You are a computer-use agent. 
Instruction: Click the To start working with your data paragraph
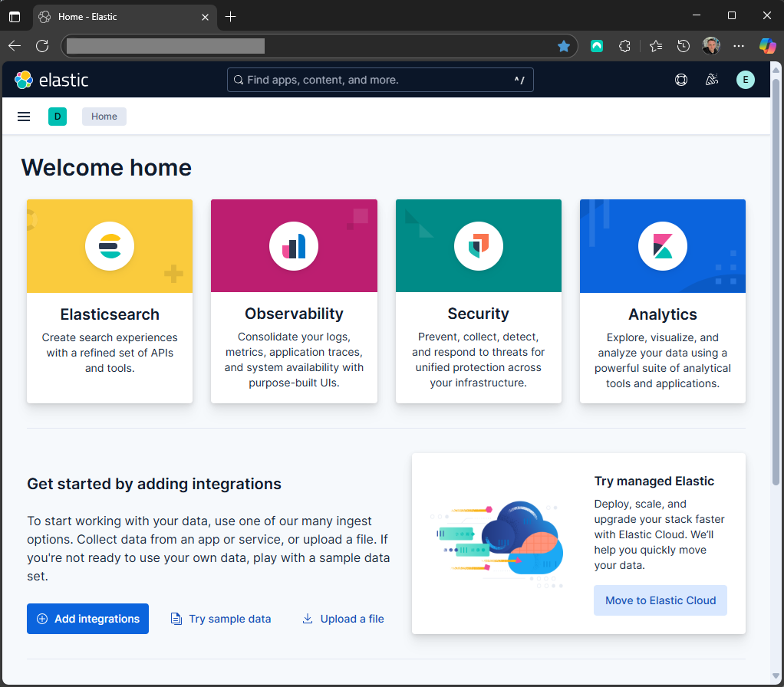click(209, 548)
